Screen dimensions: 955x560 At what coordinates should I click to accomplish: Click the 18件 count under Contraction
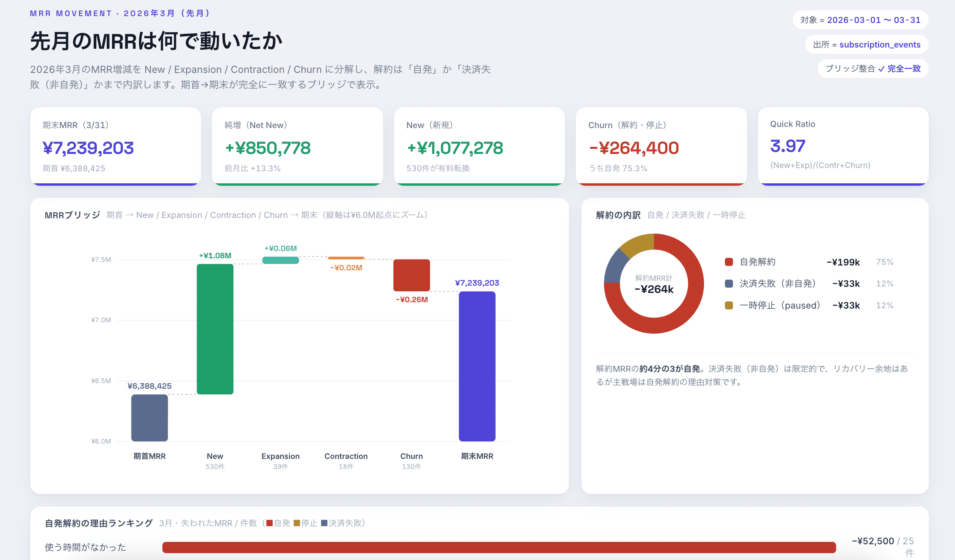coord(346,467)
